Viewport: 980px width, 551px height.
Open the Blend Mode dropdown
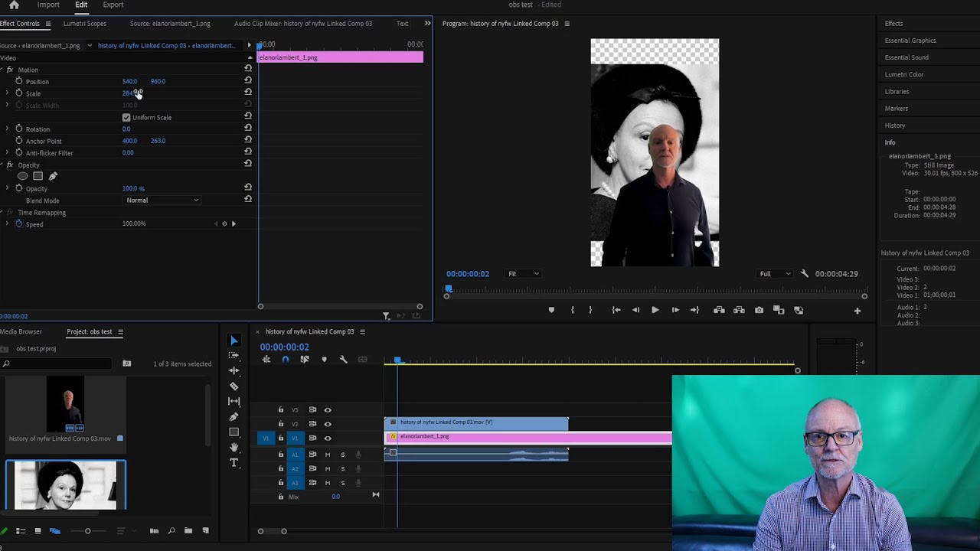(x=162, y=201)
